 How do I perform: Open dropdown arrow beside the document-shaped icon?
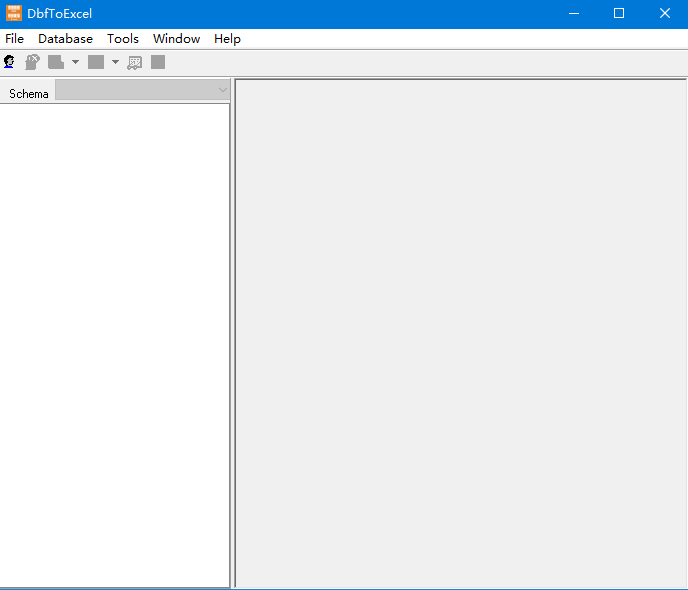click(75, 62)
